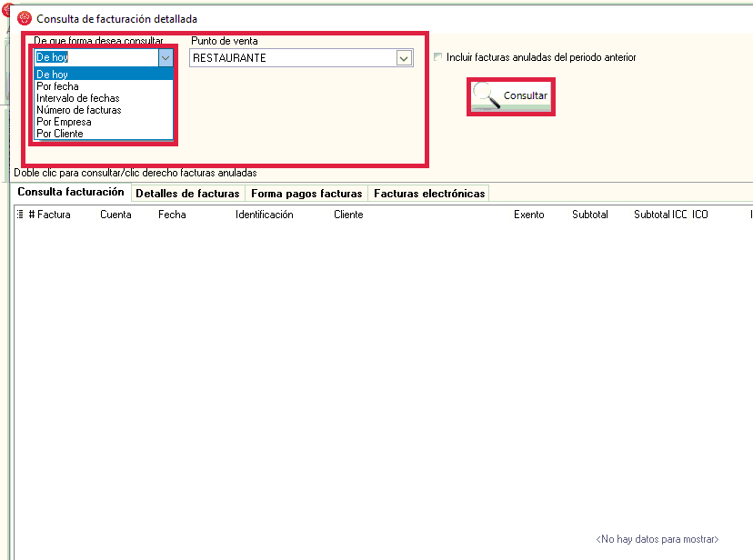The width and height of the screenshot is (753, 560).
Task: Switch to the Detalles de facturas tab
Action: pyautogui.click(x=187, y=194)
